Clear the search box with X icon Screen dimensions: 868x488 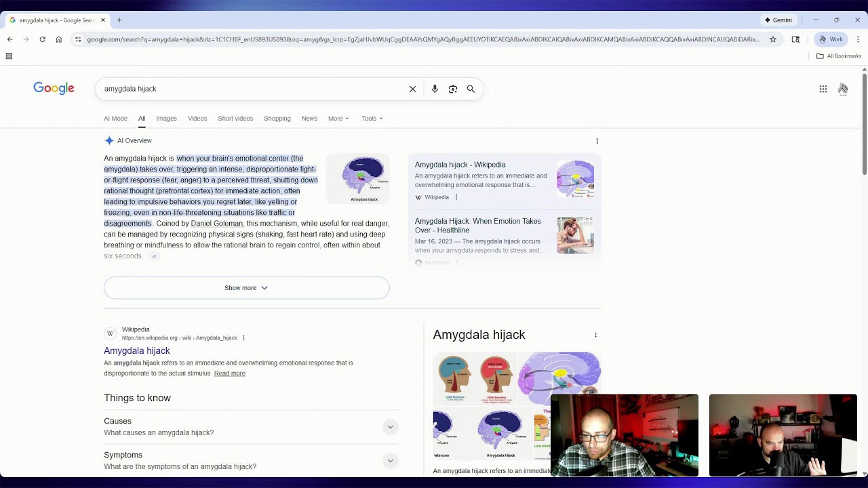point(412,89)
